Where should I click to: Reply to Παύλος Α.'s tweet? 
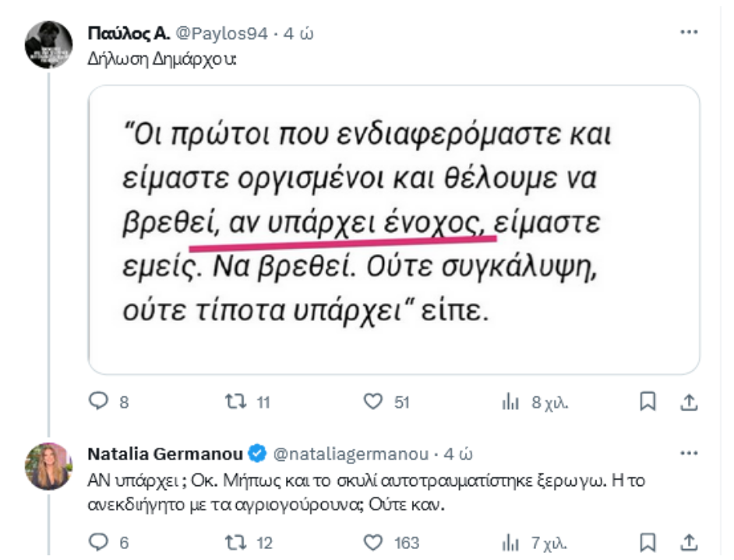pos(98,402)
